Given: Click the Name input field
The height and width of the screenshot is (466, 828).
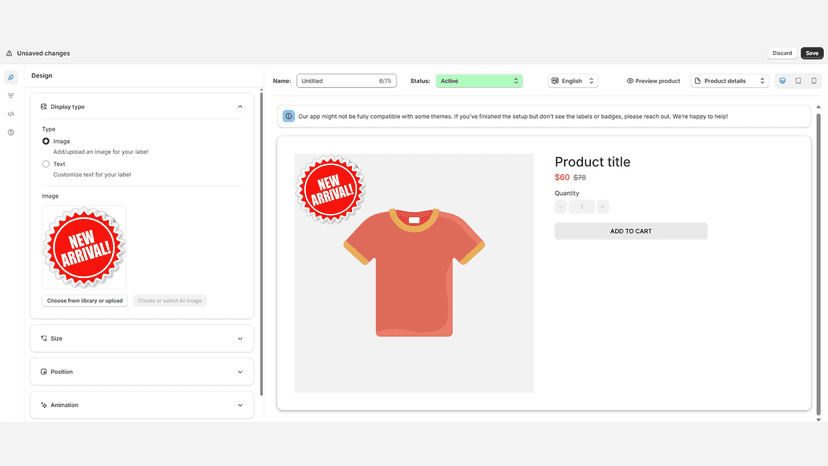Looking at the screenshot, I should click(x=346, y=81).
